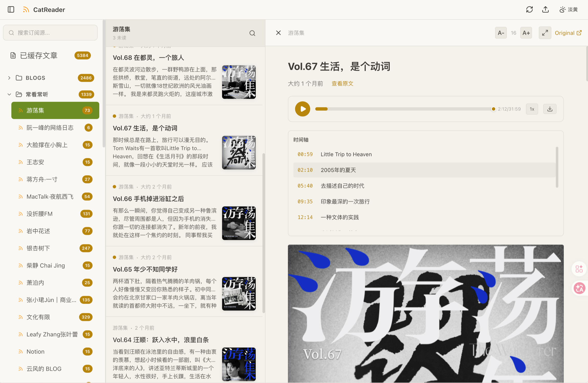The image size is (588, 383).
Task: Change playback speed 1x button
Action: pyautogui.click(x=532, y=109)
